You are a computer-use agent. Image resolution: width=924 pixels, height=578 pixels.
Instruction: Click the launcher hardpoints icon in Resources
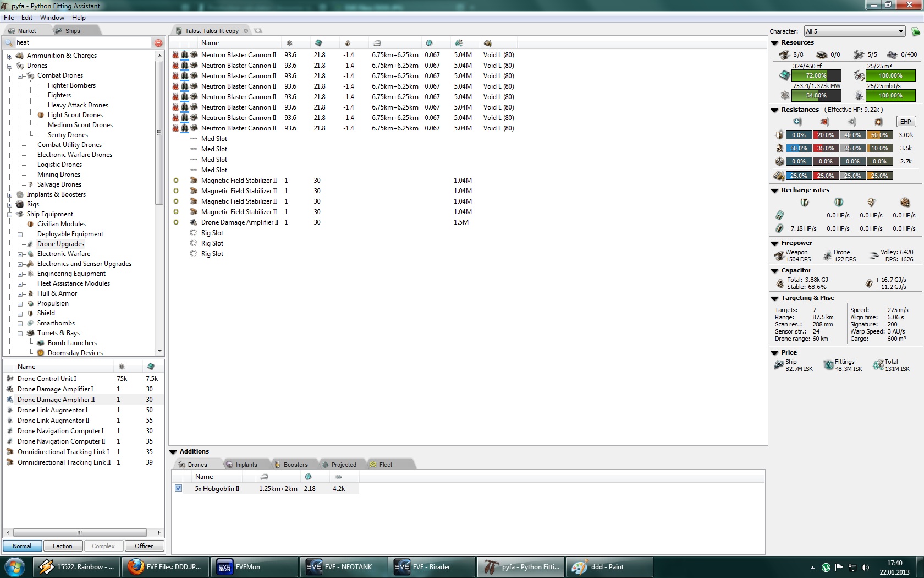pyautogui.click(x=821, y=54)
